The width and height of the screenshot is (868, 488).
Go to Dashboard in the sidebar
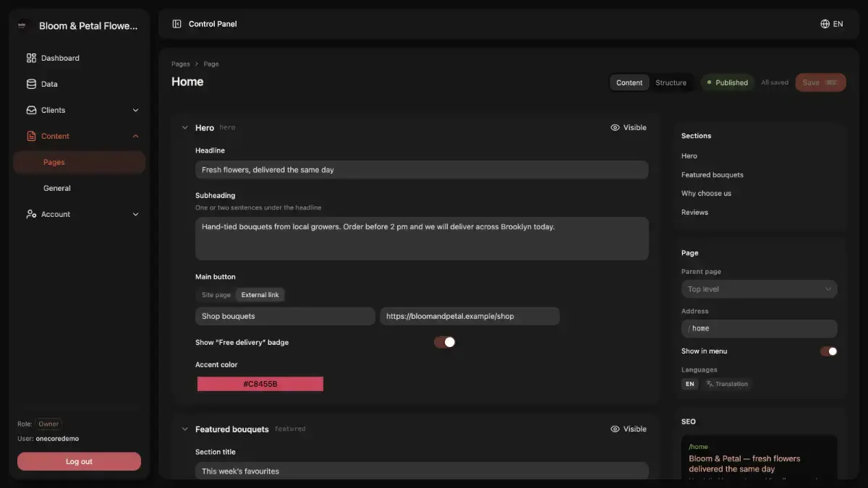[80, 58]
